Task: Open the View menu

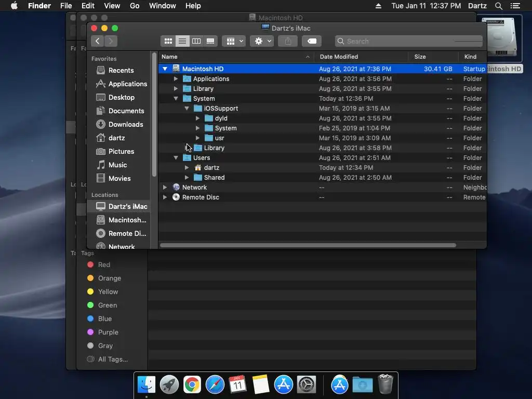Action: (x=112, y=6)
